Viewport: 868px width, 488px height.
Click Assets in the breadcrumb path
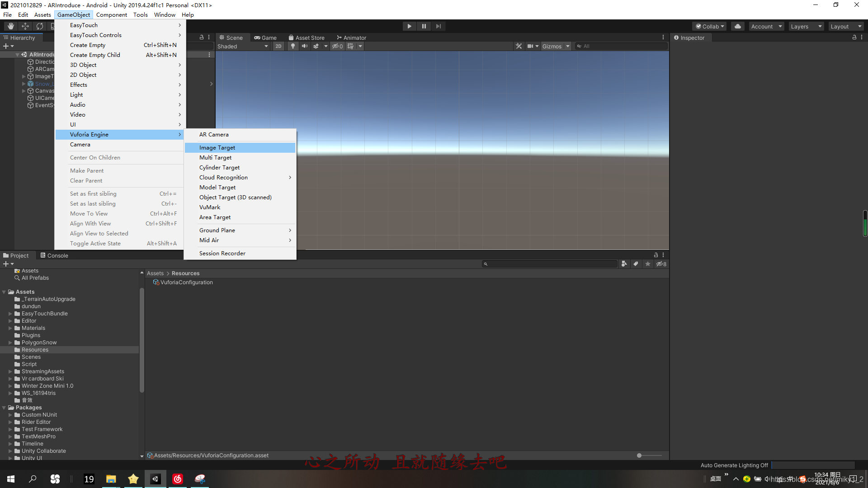[155, 273]
